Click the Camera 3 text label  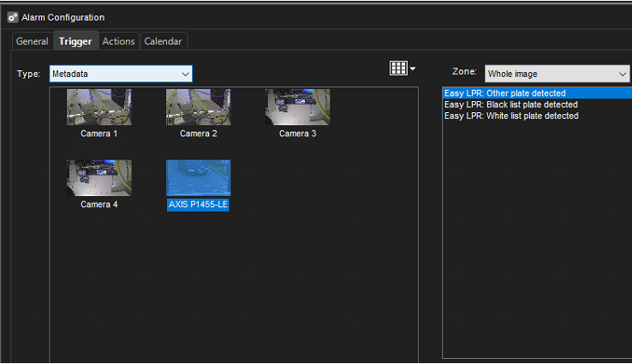click(297, 134)
